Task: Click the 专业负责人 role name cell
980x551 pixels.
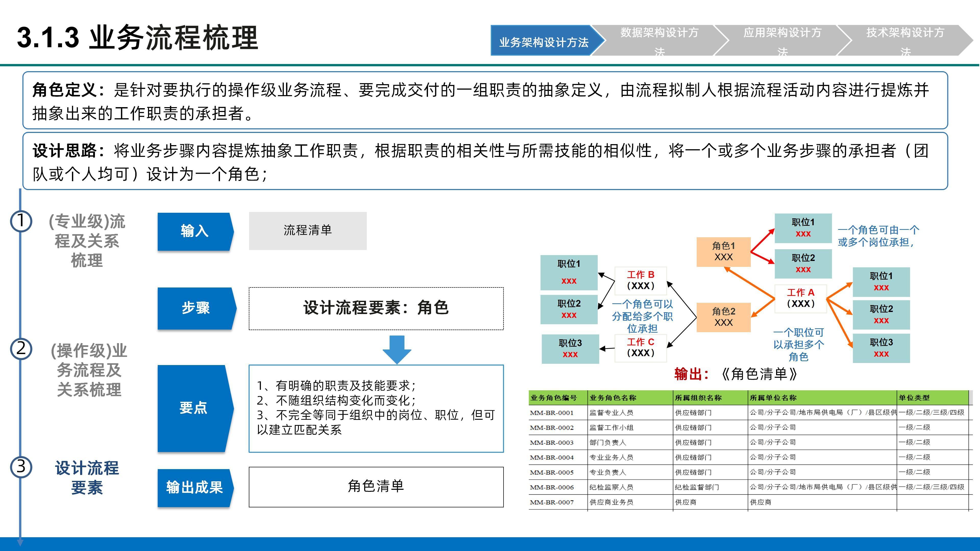Action: [630, 472]
